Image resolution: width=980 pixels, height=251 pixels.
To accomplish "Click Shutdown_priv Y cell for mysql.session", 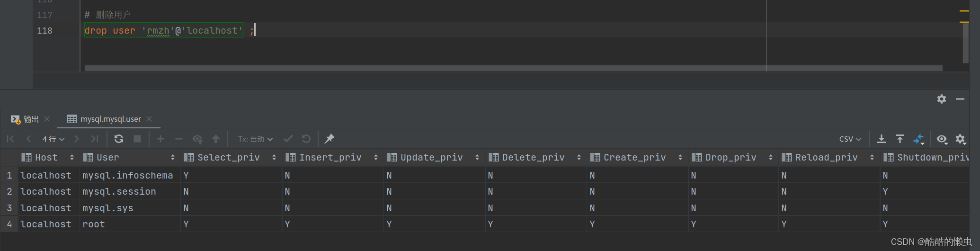I will (x=925, y=191).
